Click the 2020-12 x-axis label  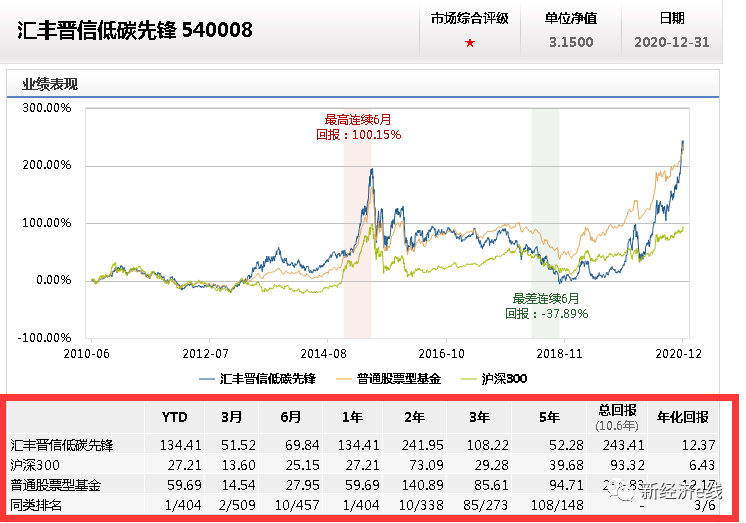[678, 354]
